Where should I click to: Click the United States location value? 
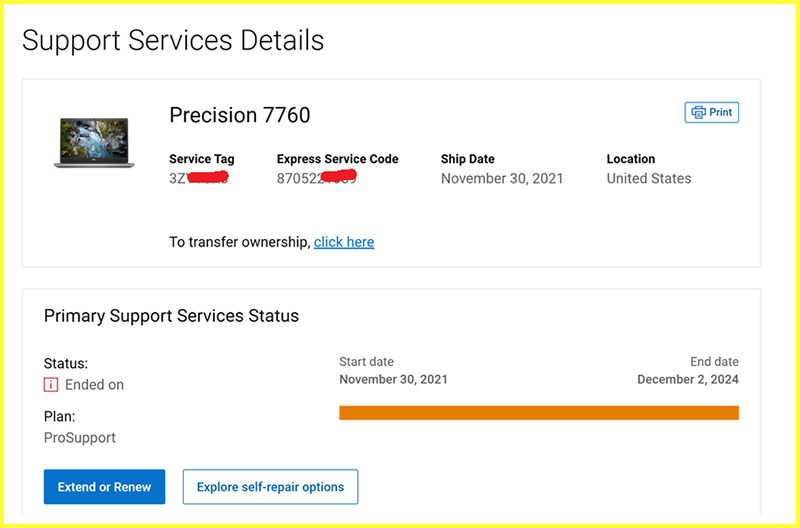coord(649,179)
